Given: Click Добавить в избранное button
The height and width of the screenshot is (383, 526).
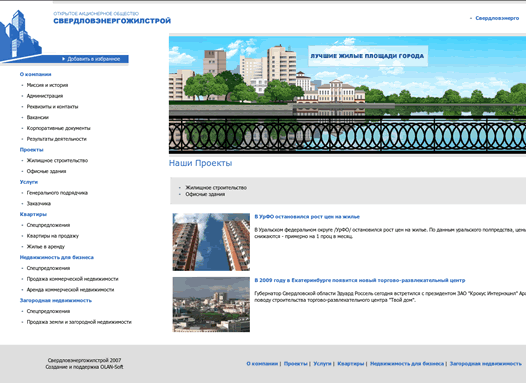Looking at the screenshot, I should coord(91,59).
